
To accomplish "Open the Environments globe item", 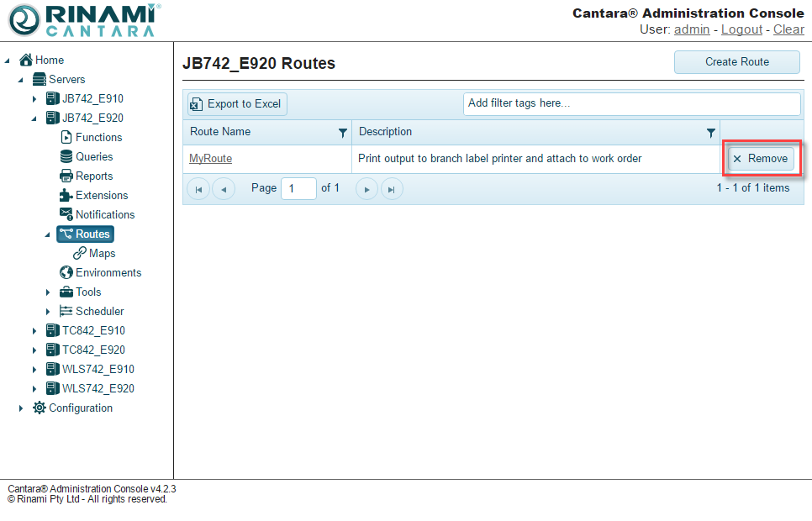I will point(108,272).
